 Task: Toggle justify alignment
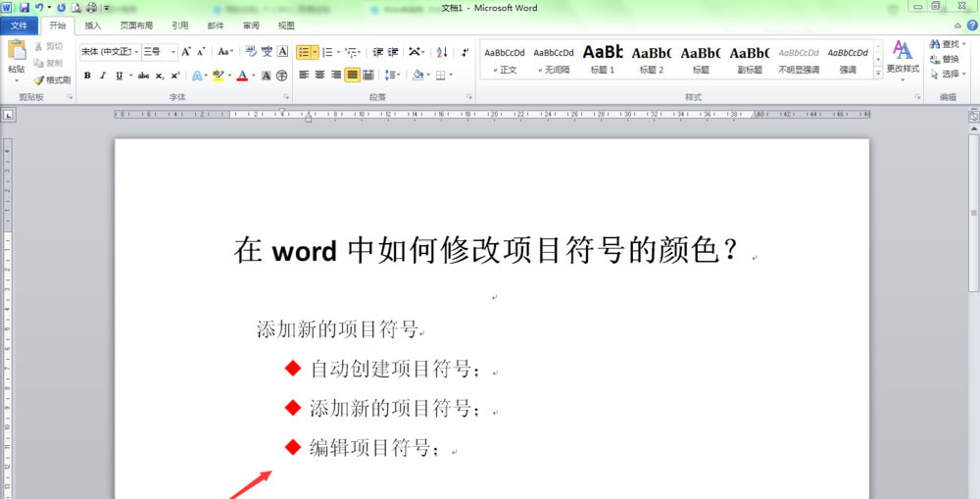coord(353,75)
